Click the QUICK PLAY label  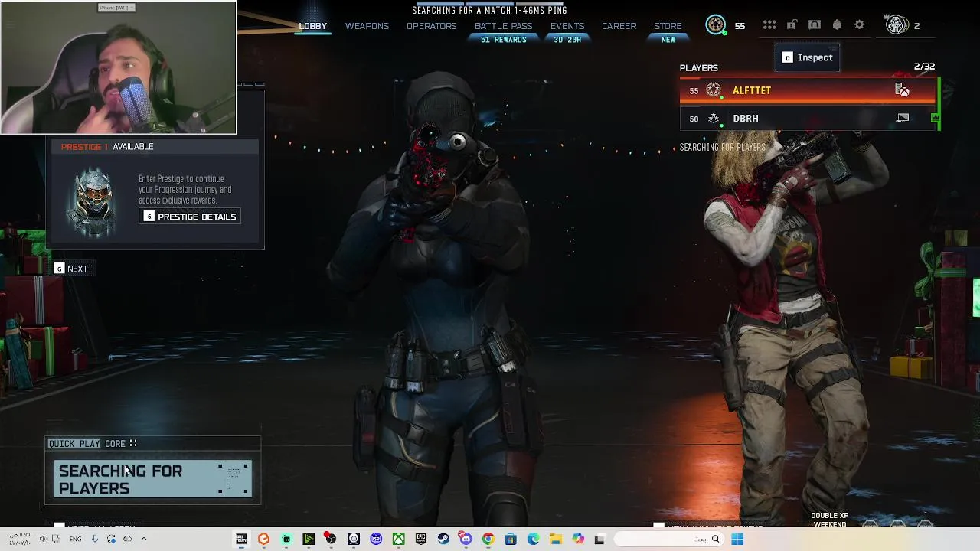tap(74, 443)
